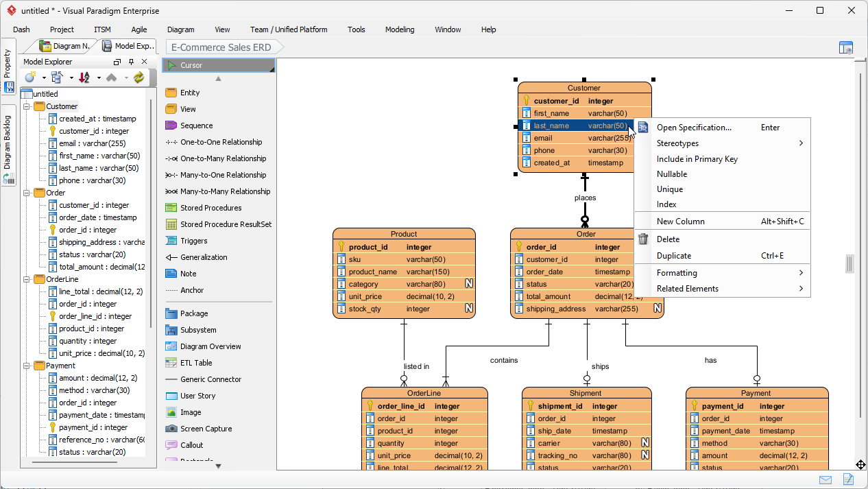Open the Diagram Backlog side tab
The width and height of the screenshot is (868, 489).
8,146
